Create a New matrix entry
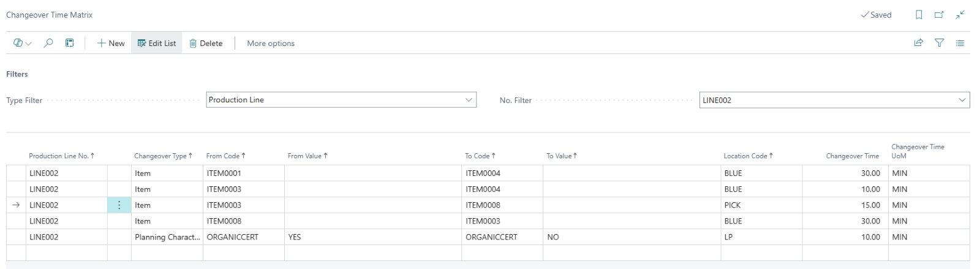This screenshot has height=269, width=980. coord(111,44)
